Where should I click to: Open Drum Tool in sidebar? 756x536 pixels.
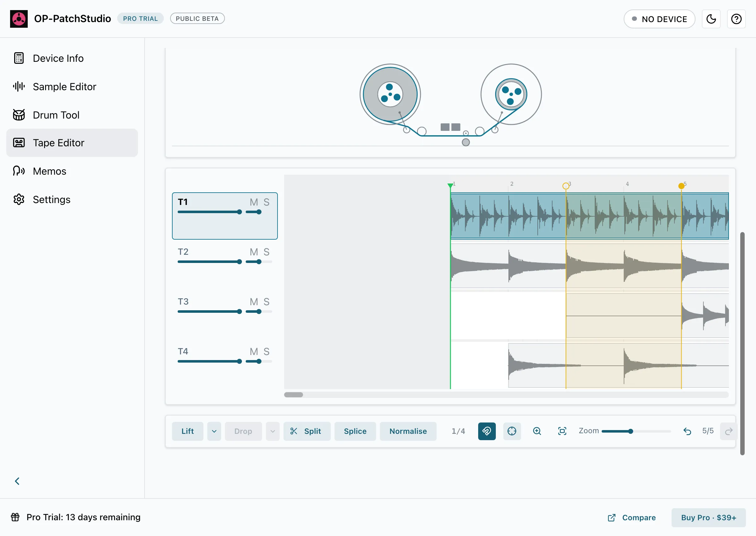tap(72, 115)
